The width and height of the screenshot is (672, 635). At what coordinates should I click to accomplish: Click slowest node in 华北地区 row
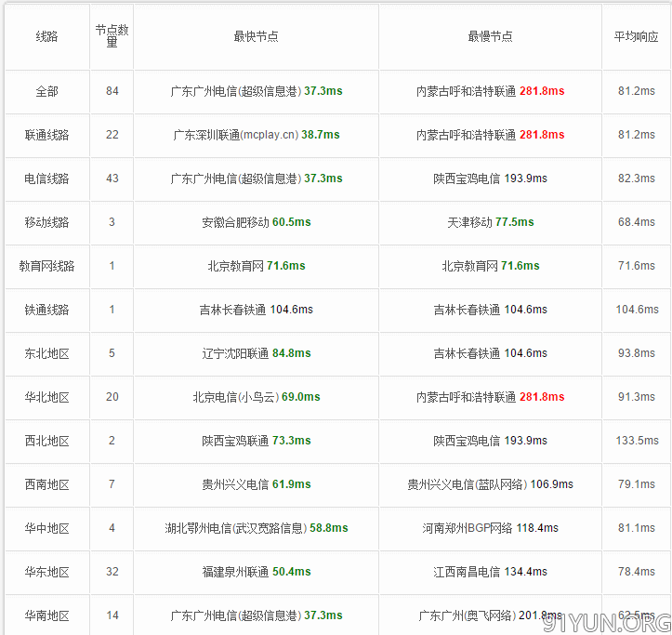(x=490, y=398)
